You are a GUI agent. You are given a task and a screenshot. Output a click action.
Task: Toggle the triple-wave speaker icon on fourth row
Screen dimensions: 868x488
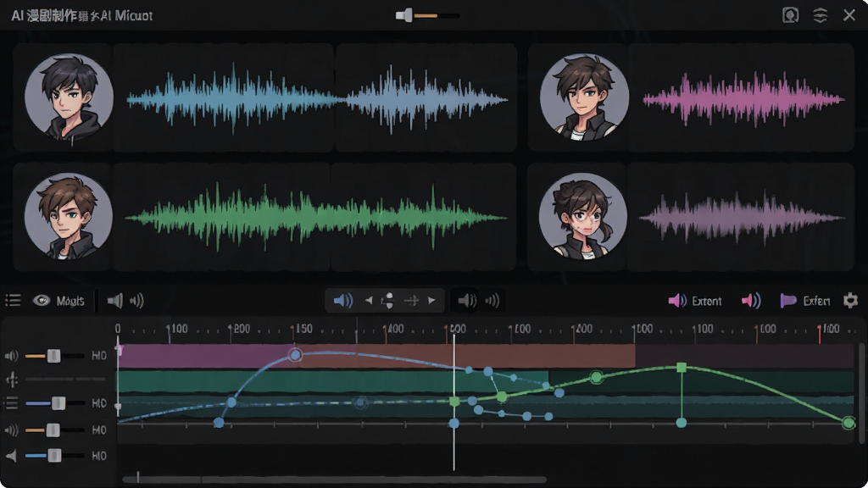pyautogui.click(x=11, y=430)
